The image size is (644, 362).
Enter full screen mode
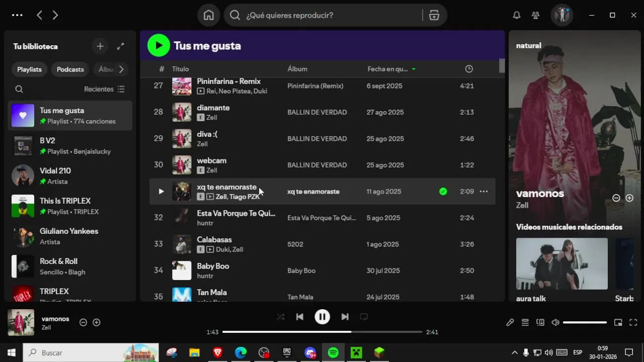pos(633,322)
